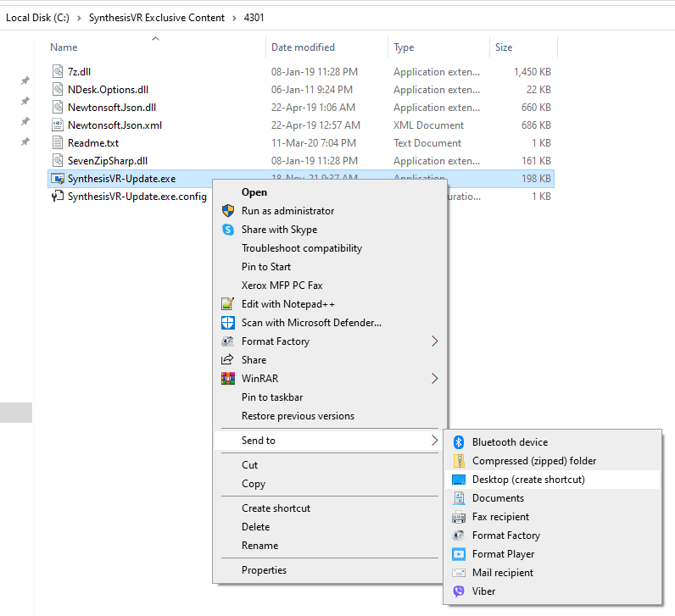Click the SynthesisVR-Update.exe application icon

point(58,179)
